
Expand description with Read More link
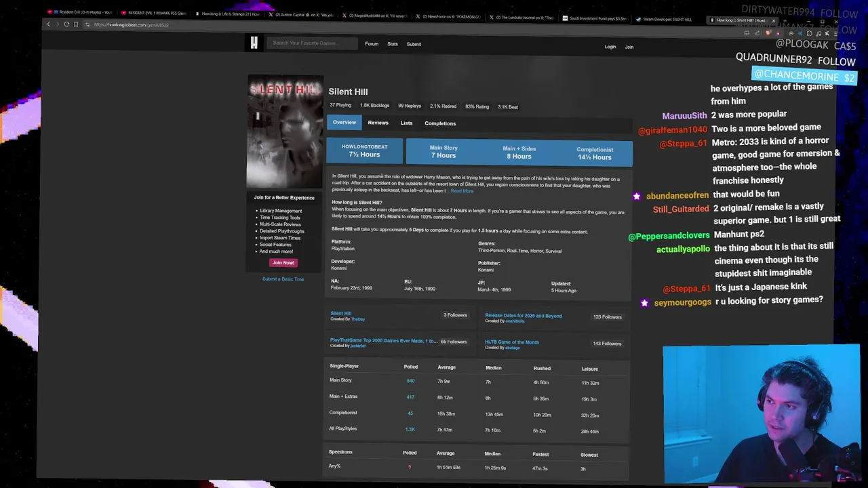point(462,191)
